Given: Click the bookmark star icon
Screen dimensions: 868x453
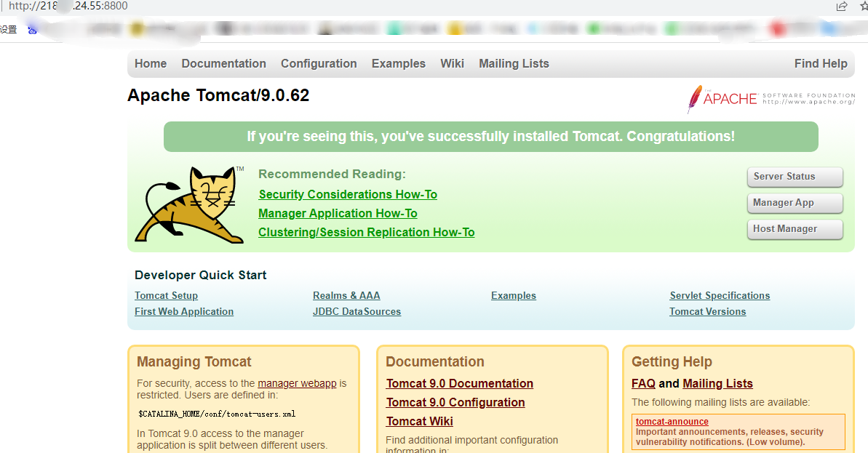Looking at the screenshot, I should [x=864, y=6].
